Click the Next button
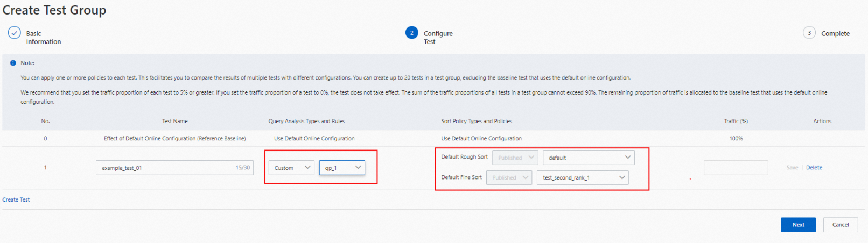This screenshot has width=868, height=243. pos(798,225)
